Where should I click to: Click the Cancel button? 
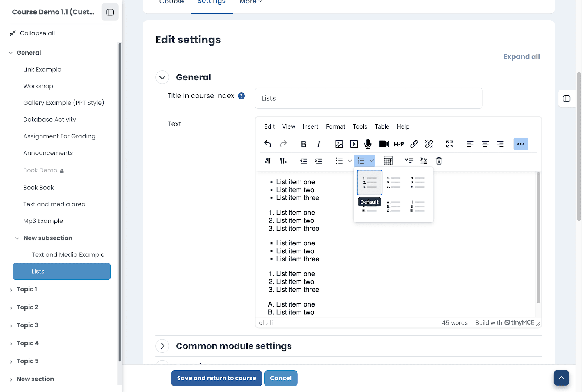[281, 378]
